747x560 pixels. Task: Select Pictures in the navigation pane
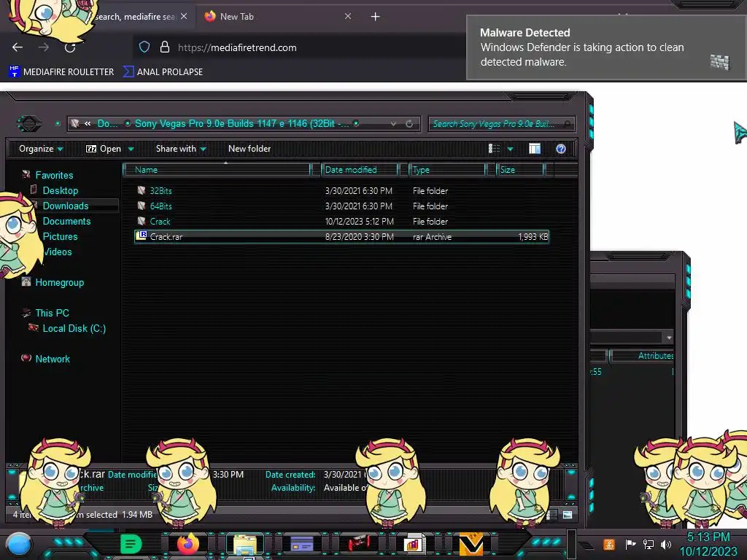point(60,236)
